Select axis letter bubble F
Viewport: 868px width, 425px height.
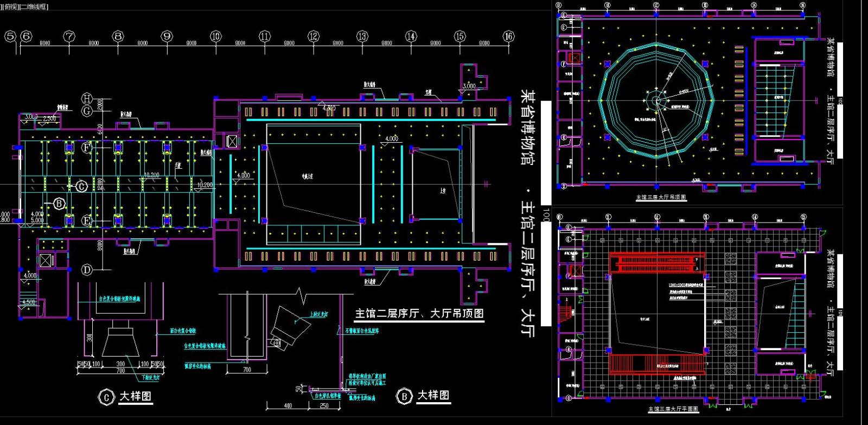(x=87, y=148)
